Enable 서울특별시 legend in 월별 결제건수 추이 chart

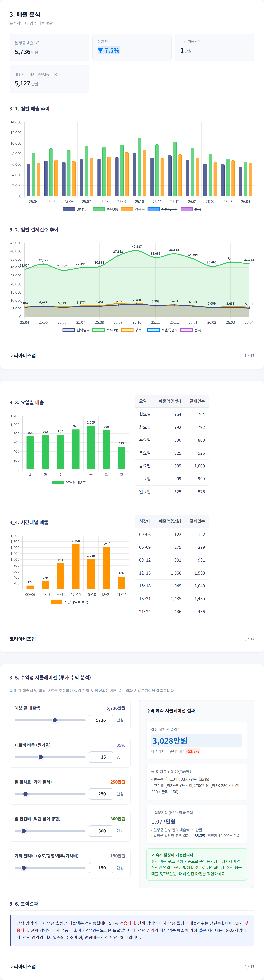click(162, 330)
